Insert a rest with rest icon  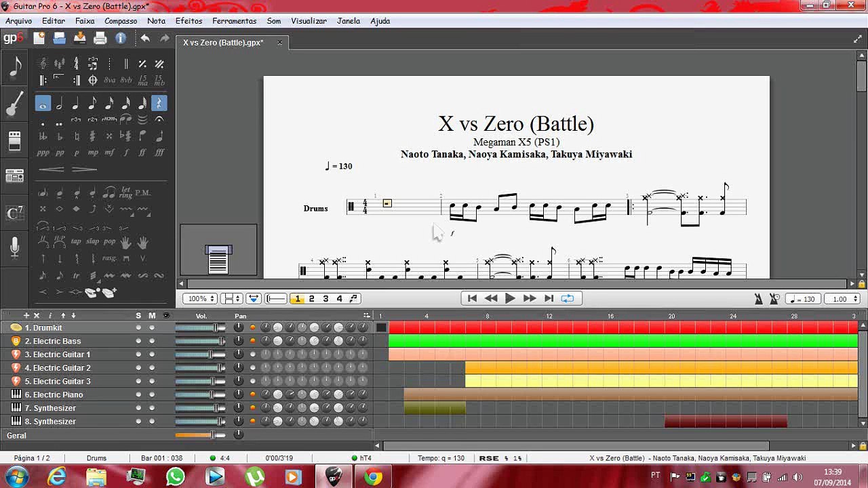coord(159,104)
